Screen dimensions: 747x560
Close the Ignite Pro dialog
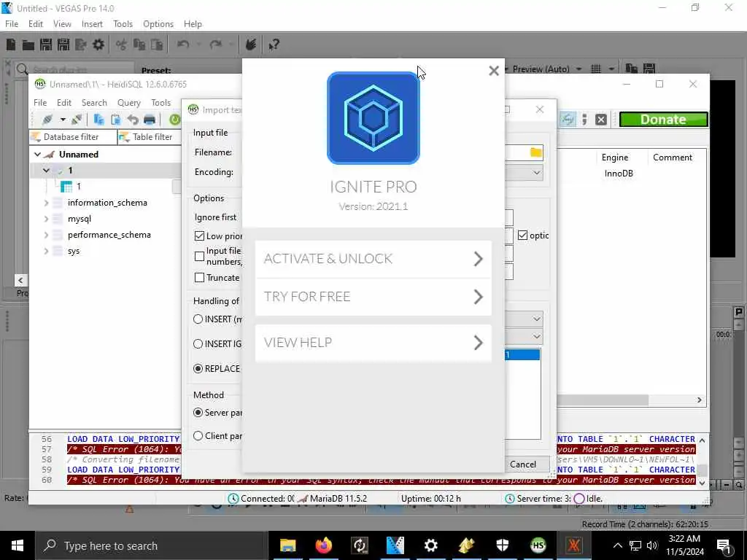[494, 71]
